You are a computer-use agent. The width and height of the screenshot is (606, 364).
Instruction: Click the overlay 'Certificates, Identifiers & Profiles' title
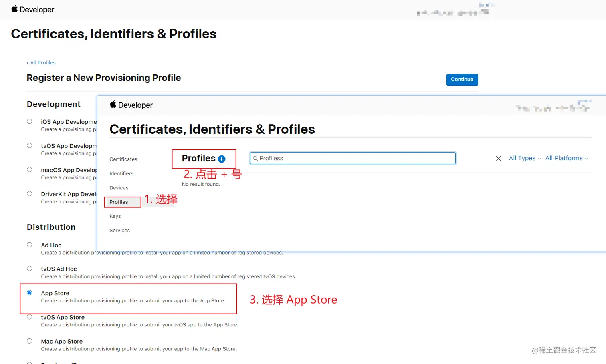tap(212, 129)
